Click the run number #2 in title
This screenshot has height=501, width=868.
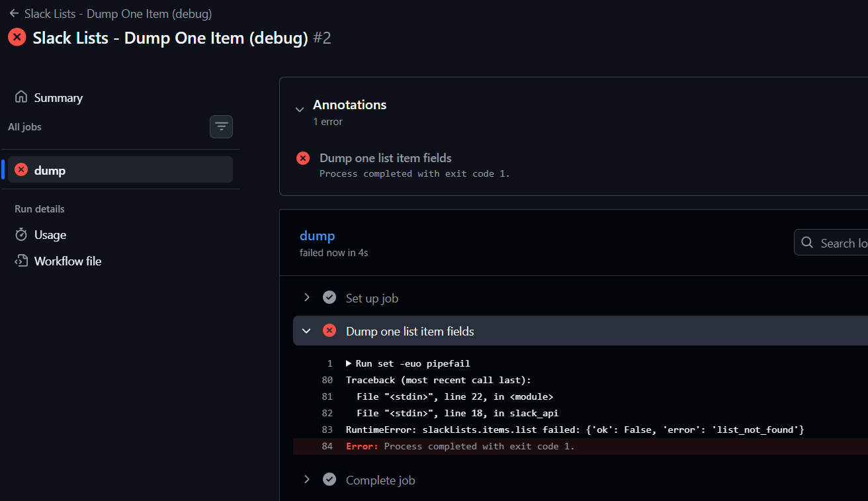click(x=322, y=38)
